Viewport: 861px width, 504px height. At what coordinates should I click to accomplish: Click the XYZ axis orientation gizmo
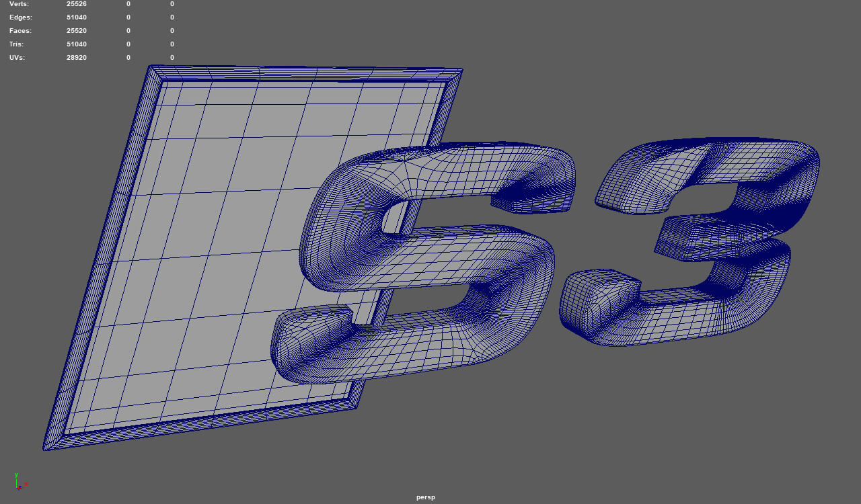click(19, 481)
